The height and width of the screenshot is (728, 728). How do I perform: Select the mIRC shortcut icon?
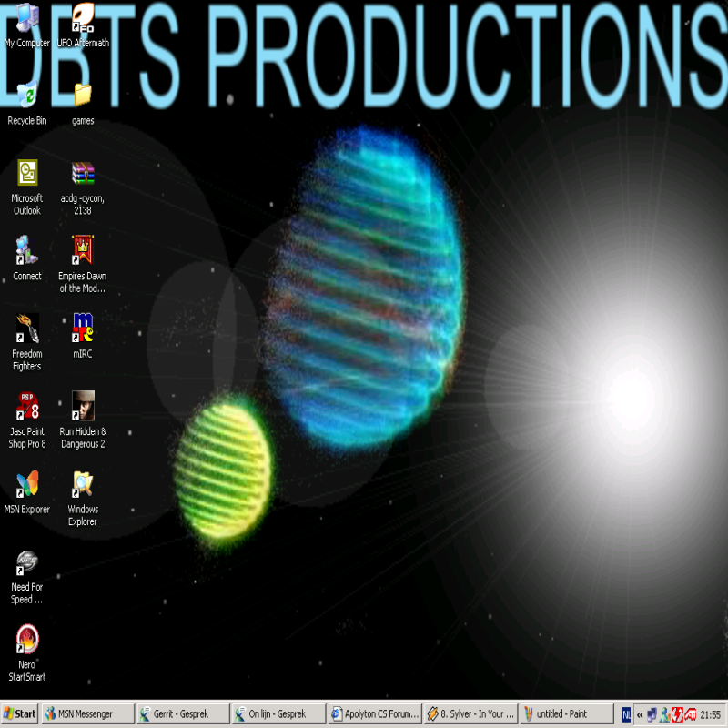pos(83,328)
